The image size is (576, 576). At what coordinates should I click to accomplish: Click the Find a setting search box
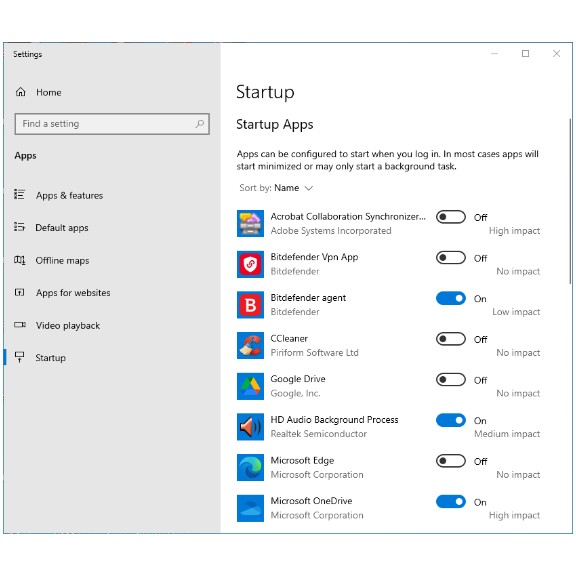[x=112, y=124]
